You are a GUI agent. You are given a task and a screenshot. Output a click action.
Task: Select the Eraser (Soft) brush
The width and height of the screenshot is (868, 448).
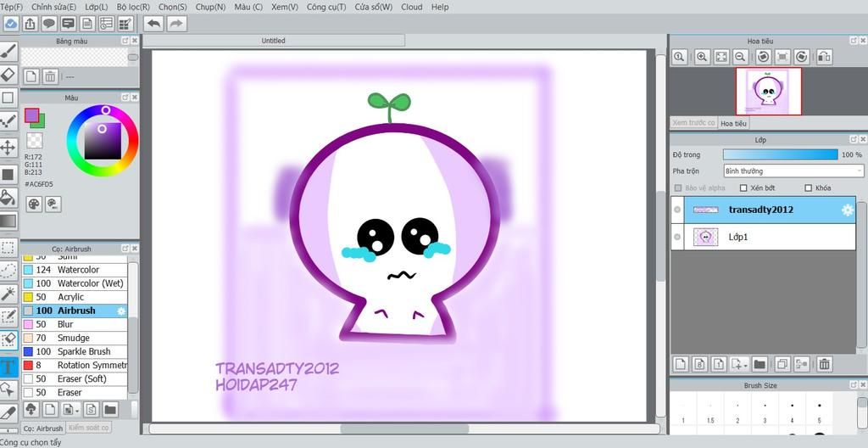[75, 378]
